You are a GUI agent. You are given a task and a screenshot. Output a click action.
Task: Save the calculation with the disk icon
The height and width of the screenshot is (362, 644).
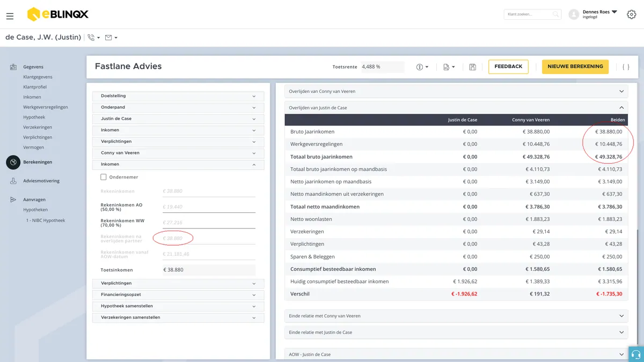(x=472, y=67)
